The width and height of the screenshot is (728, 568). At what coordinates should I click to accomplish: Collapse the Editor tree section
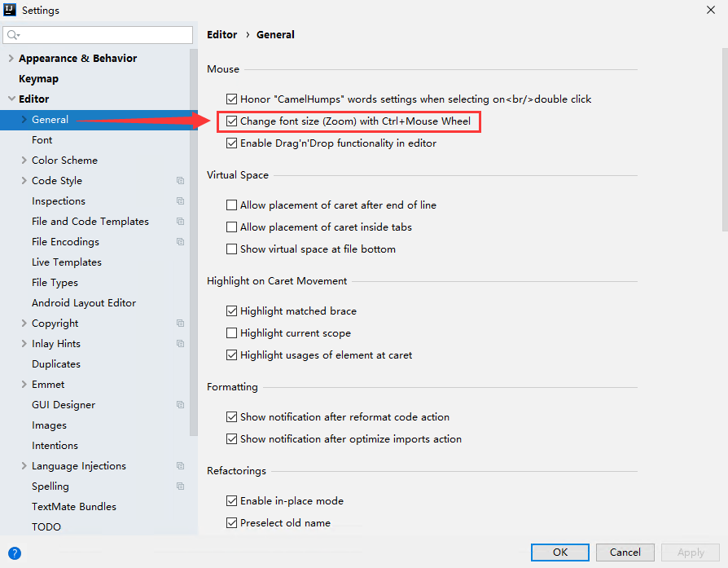(x=11, y=99)
